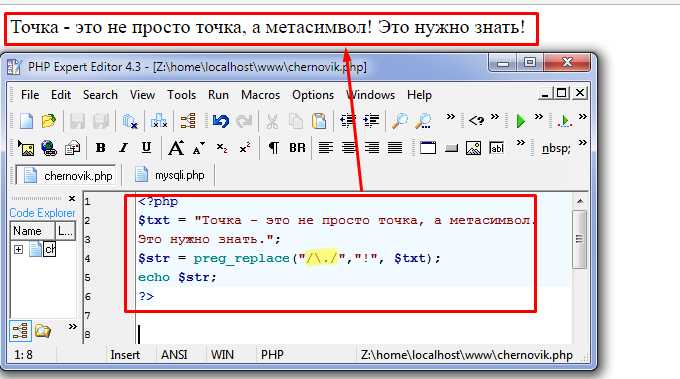Apply subscript formatting
The width and height of the screenshot is (680, 379).
pos(222,148)
